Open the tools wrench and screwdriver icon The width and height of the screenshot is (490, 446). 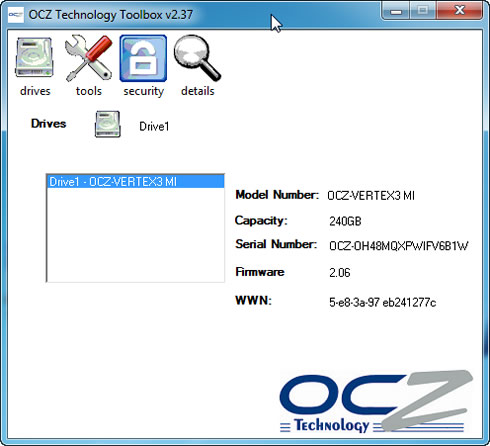(x=88, y=58)
